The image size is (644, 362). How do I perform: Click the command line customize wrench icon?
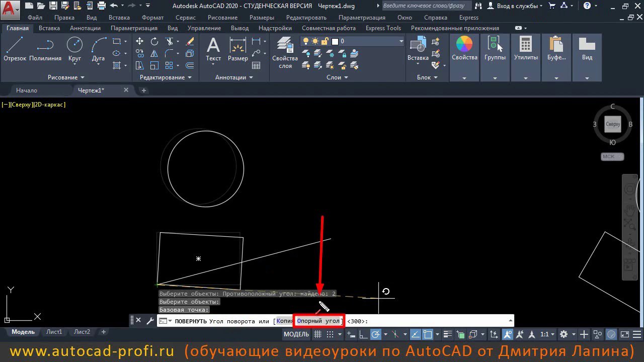point(150,320)
